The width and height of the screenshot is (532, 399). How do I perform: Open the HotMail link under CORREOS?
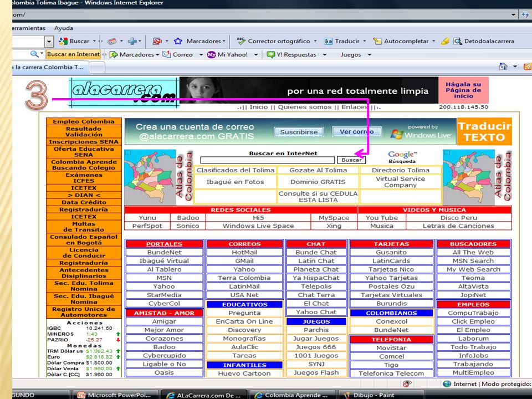pyautogui.click(x=244, y=253)
